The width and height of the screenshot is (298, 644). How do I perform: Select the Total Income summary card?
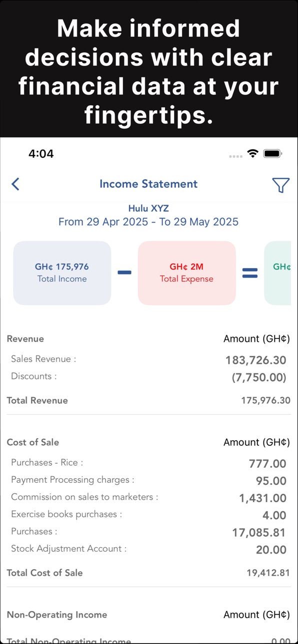62,273
